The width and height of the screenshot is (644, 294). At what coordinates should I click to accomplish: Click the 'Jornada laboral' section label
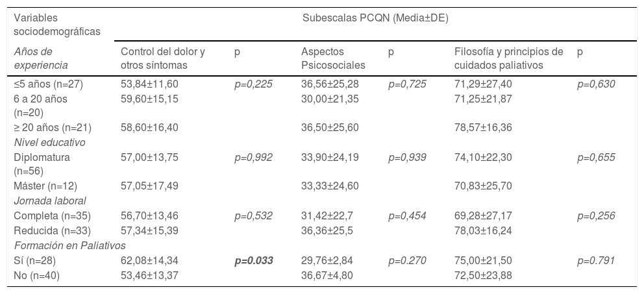click(x=50, y=201)
